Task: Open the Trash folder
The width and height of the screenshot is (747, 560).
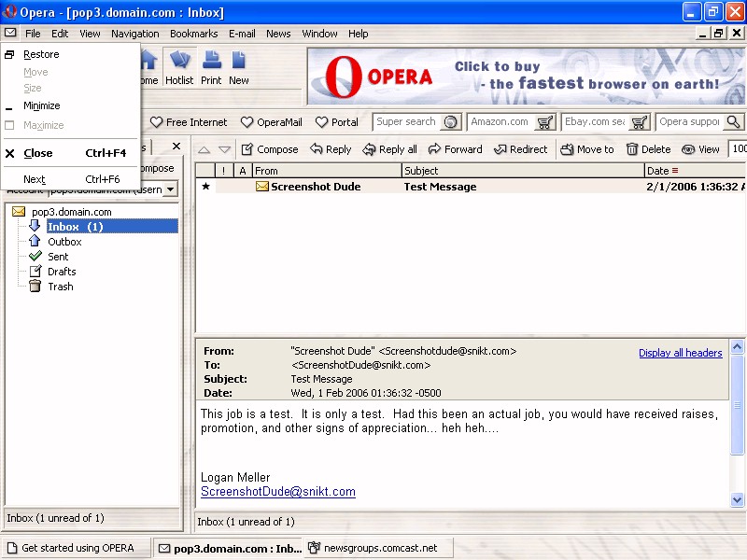Action: 61,287
